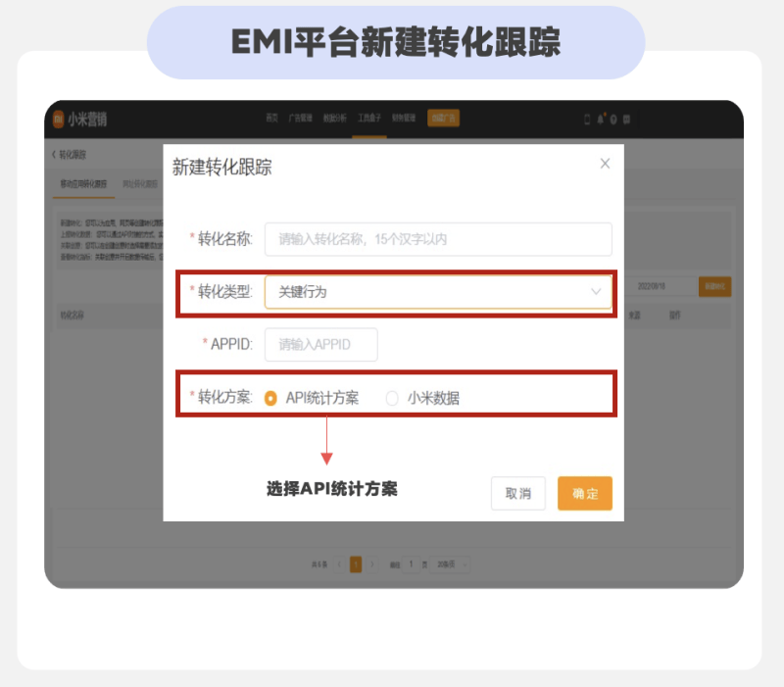Viewport: 784px width, 687px height.
Task: Open the apps grid icon at top right
Action: click(x=626, y=119)
